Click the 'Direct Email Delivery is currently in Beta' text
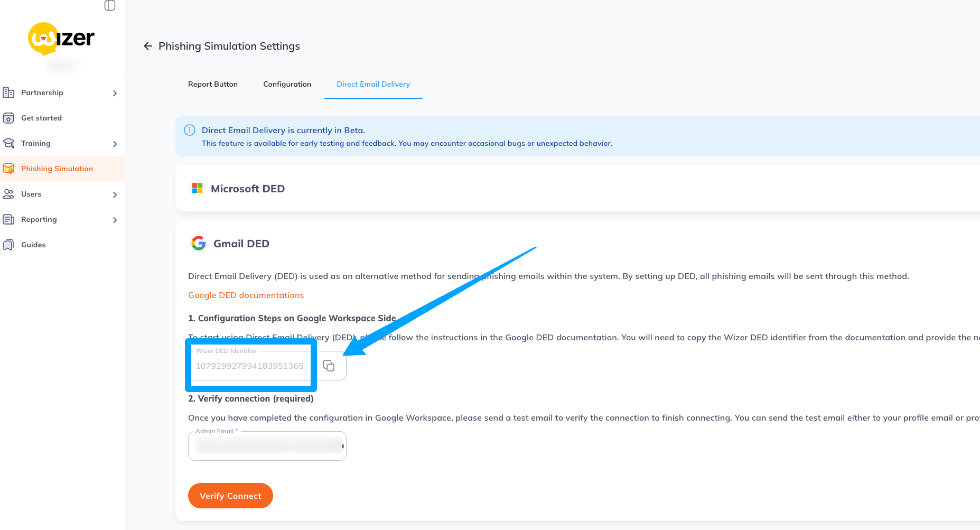Image resolution: width=980 pixels, height=530 pixels. tap(283, 130)
